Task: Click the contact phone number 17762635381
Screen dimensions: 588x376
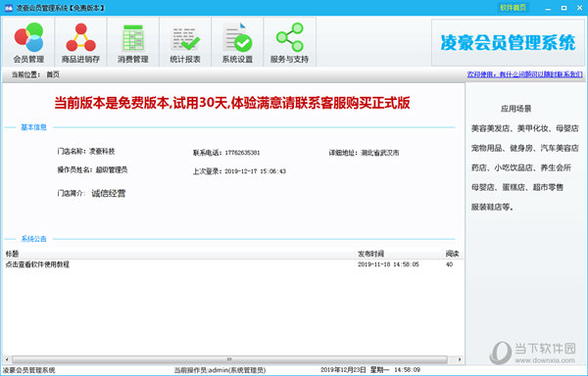Action: (242, 153)
